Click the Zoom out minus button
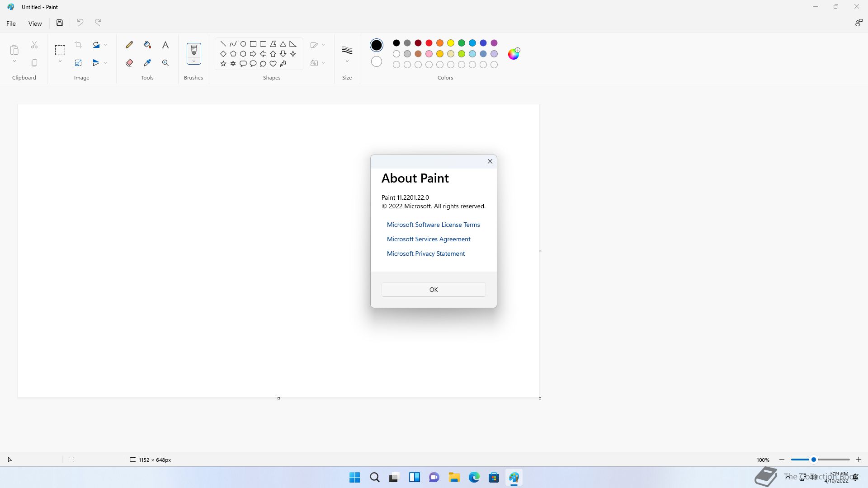 (782, 460)
